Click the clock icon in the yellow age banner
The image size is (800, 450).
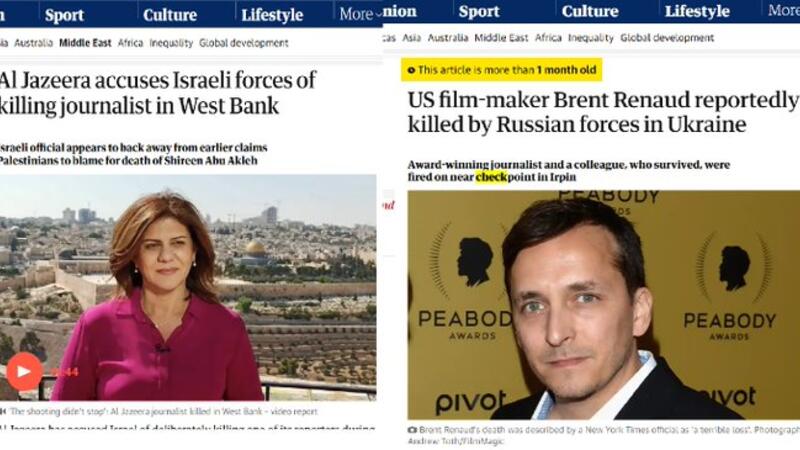[x=411, y=70]
